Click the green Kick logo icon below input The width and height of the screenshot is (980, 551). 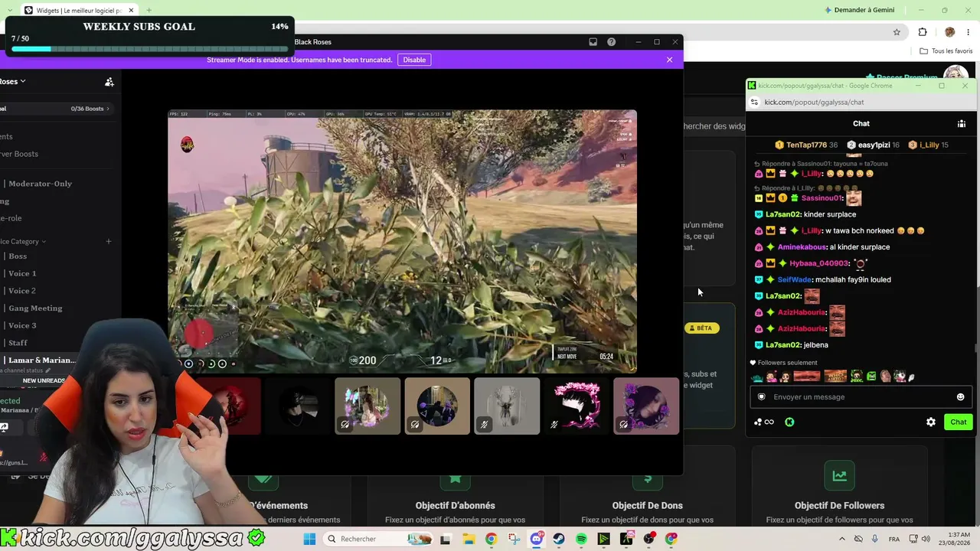point(789,422)
